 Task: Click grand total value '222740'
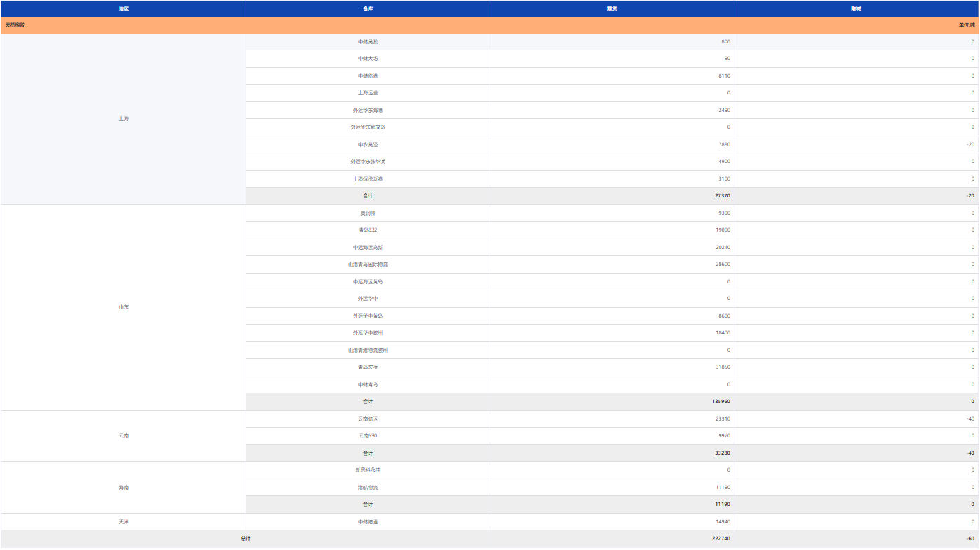(721, 539)
